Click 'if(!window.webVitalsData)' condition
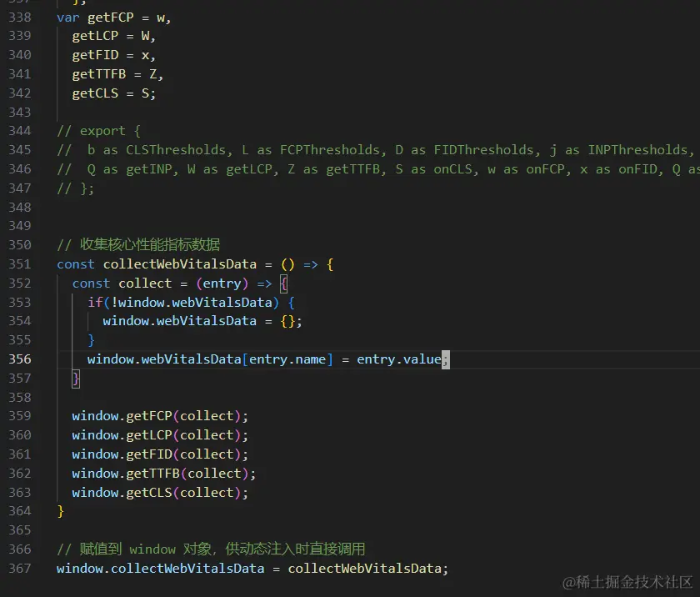 [x=183, y=303]
